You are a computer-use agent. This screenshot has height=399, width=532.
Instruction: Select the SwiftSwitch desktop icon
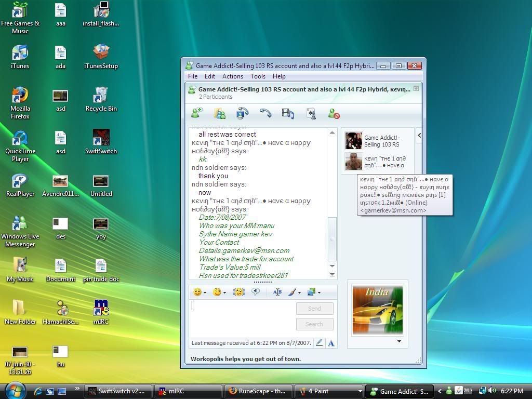coord(101,142)
